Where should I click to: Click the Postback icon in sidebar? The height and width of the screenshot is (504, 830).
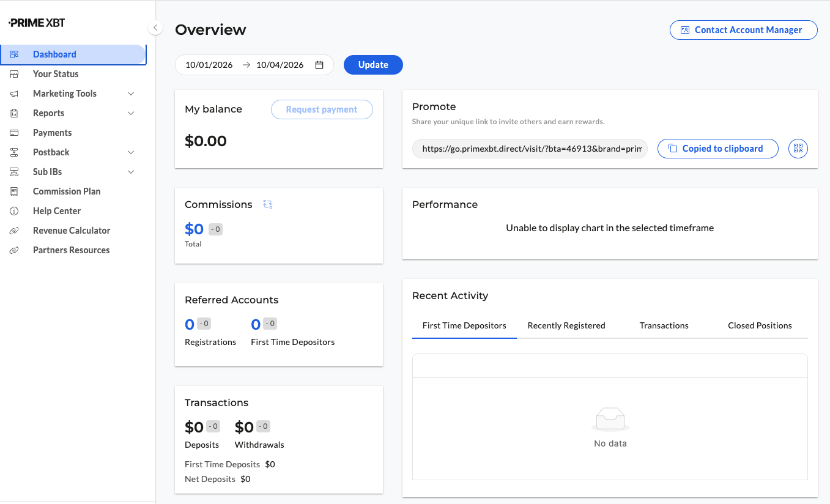tap(14, 152)
